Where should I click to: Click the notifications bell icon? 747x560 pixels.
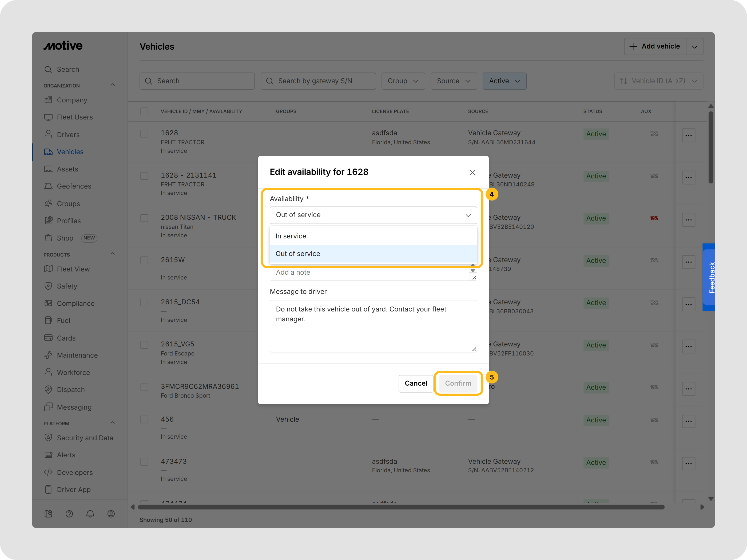click(x=90, y=514)
